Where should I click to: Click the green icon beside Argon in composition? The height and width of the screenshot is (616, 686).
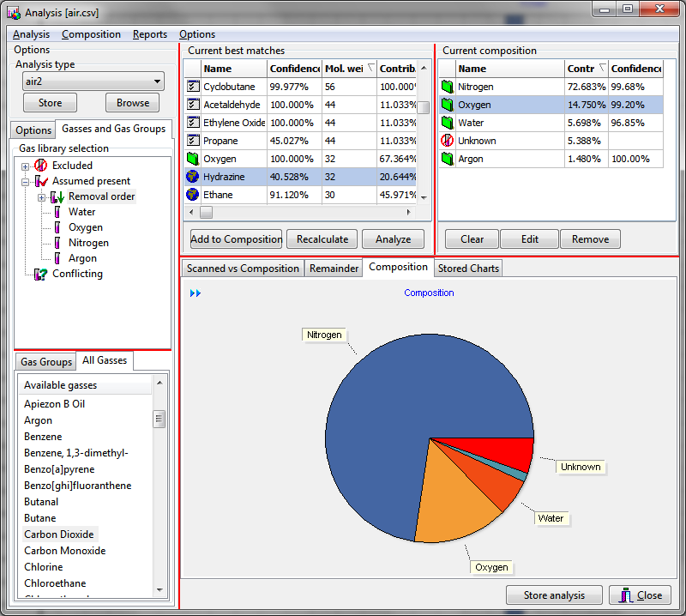(x=447, y=159)
